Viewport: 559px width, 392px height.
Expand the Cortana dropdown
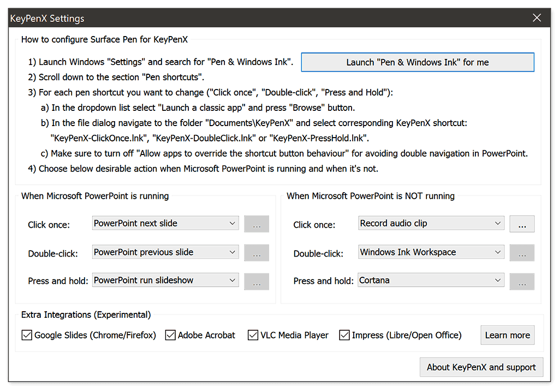pyautogui.click(x=431, y=281)
